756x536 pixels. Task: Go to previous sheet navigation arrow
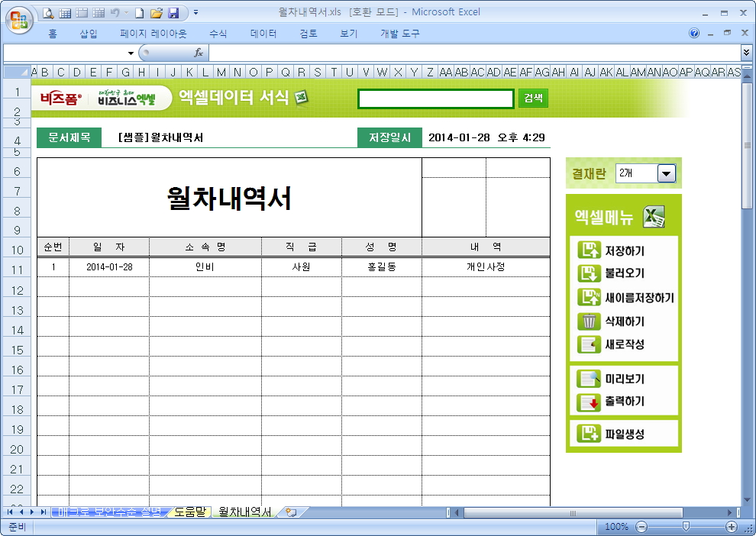click(21, 512)
